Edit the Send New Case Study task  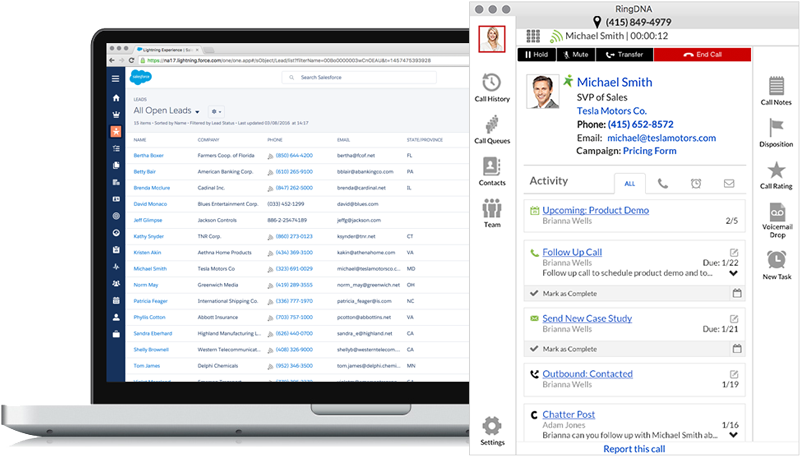[734, 319]
